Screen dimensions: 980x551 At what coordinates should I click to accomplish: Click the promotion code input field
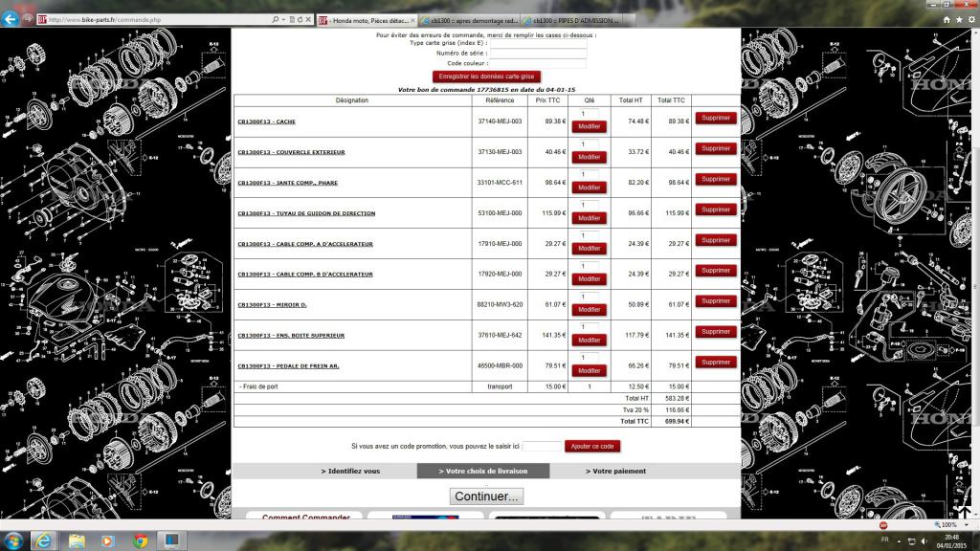pyautogui.click(x=543, y=446)
